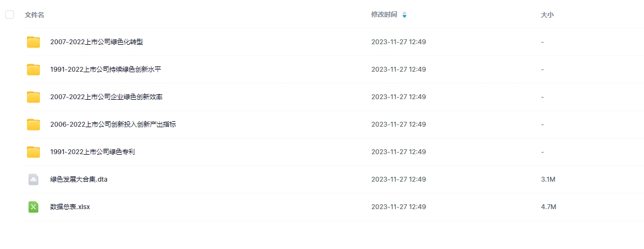This screenshot has height=249, width=644.
Task: Click the 绿色发展大合集.dta file icon
Action: pos(33,179)
